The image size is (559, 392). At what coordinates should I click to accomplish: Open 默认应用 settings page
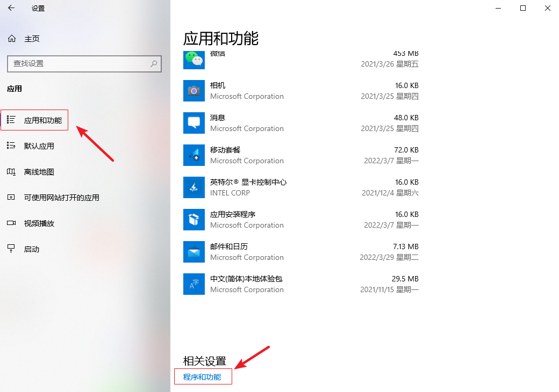[x=39, y=146]
